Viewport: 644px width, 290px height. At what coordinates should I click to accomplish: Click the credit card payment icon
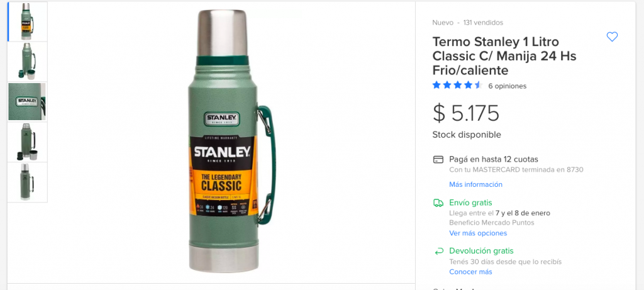tap(438, 159)
